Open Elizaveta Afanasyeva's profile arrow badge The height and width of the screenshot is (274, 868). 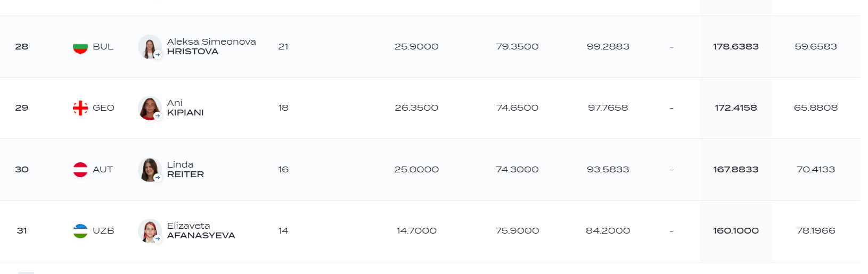[158, 238]
